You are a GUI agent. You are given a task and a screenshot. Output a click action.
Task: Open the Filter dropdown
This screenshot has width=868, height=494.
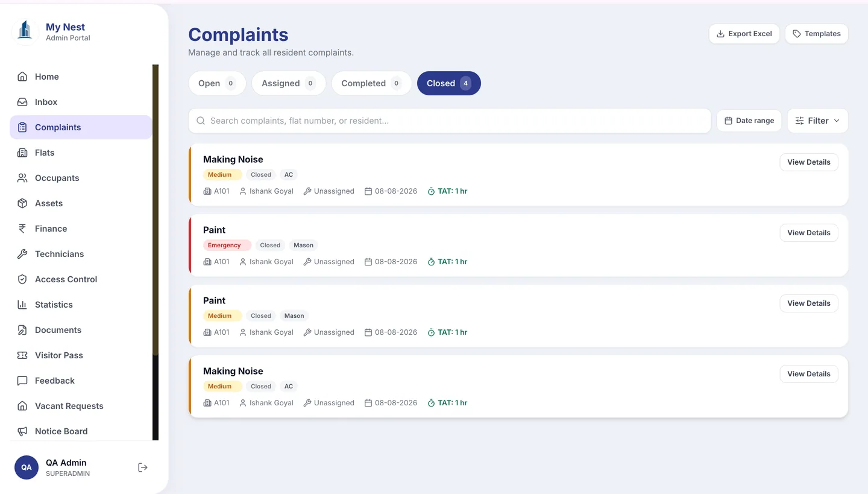(817, 121)
